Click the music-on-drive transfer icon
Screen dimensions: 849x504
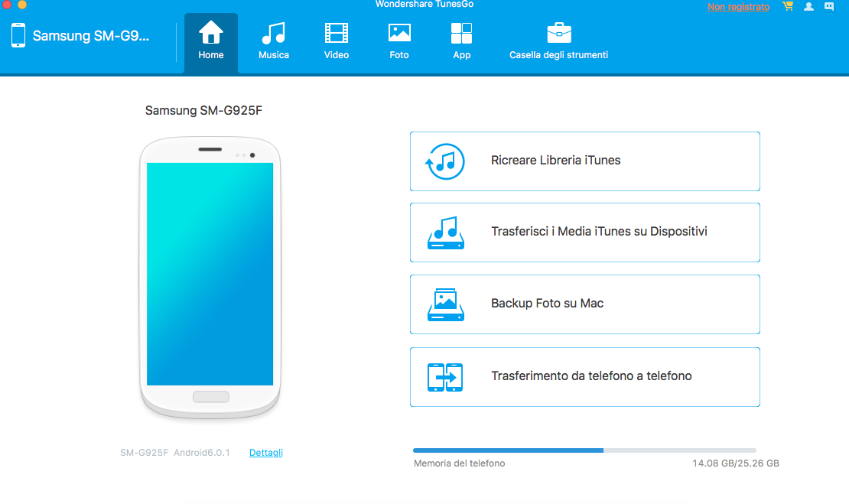(446, 232)
